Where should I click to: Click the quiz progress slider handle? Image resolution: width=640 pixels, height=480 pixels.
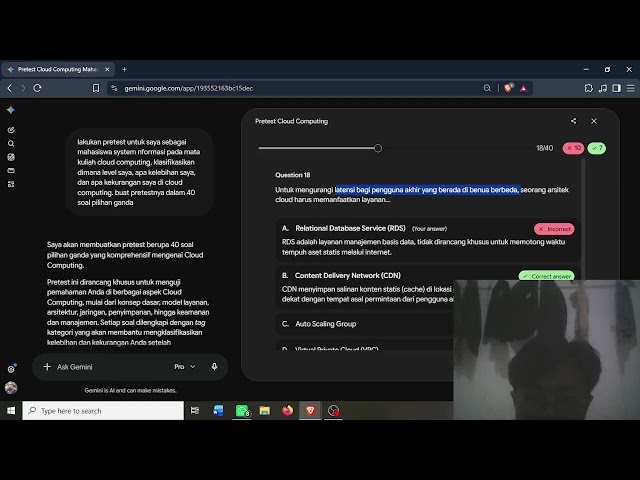[x=378, y=148]
